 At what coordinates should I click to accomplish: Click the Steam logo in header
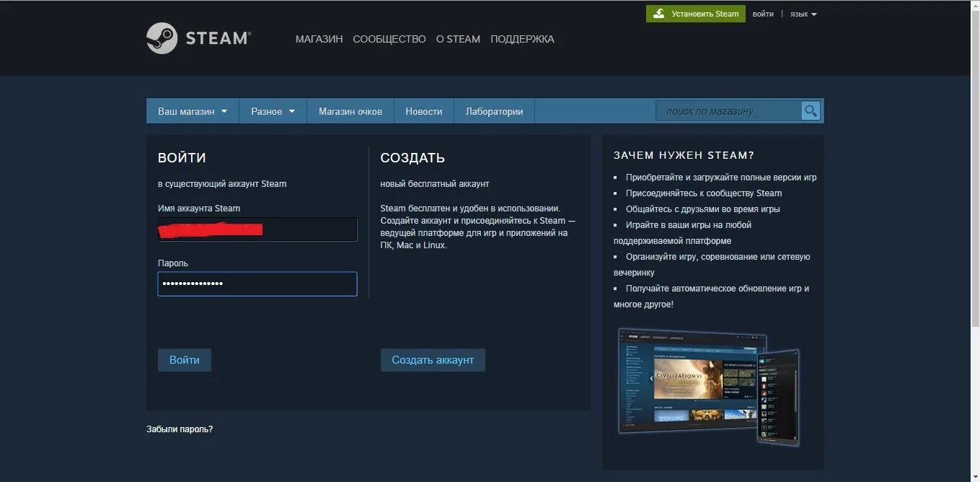tap(198, 38)
